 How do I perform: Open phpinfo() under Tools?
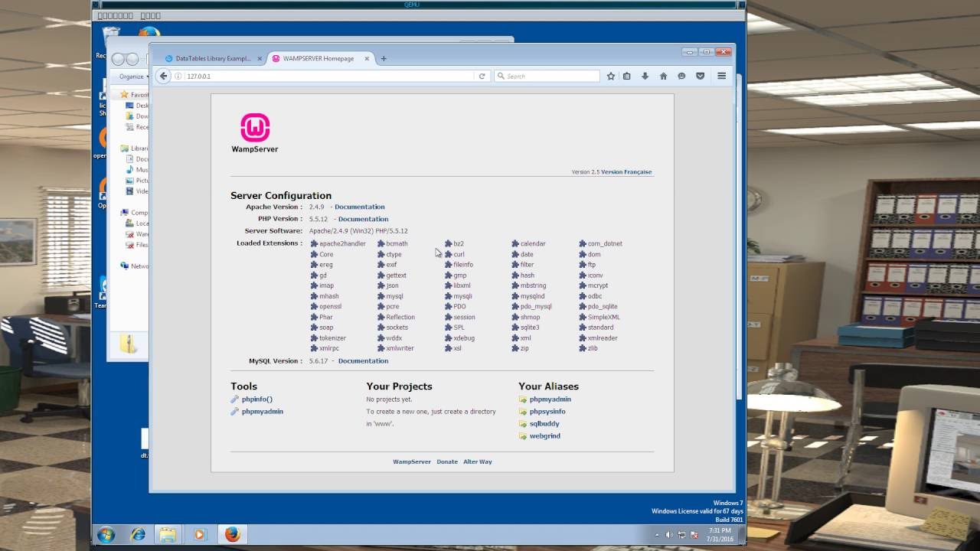tap(257, 399)
